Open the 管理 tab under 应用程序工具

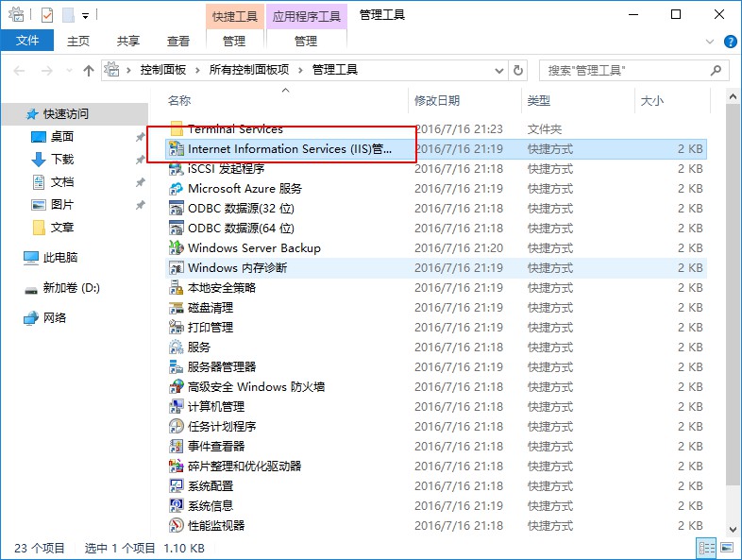tap(306, 42)
